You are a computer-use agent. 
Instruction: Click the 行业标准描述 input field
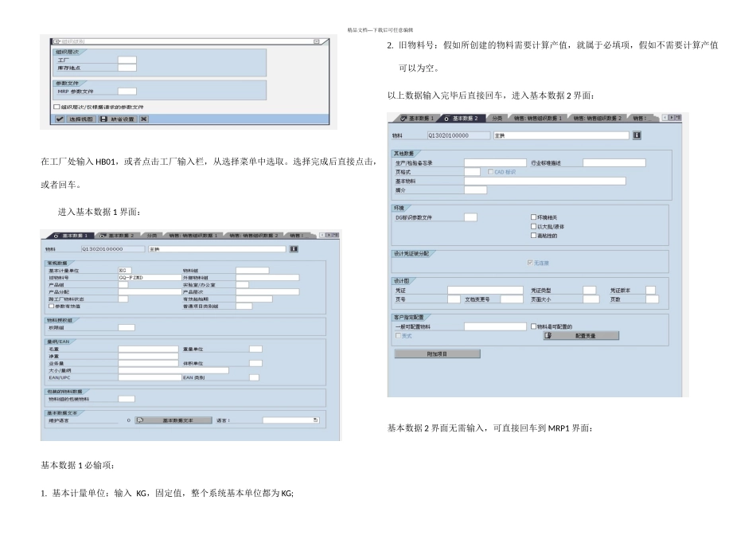[614, 163]
